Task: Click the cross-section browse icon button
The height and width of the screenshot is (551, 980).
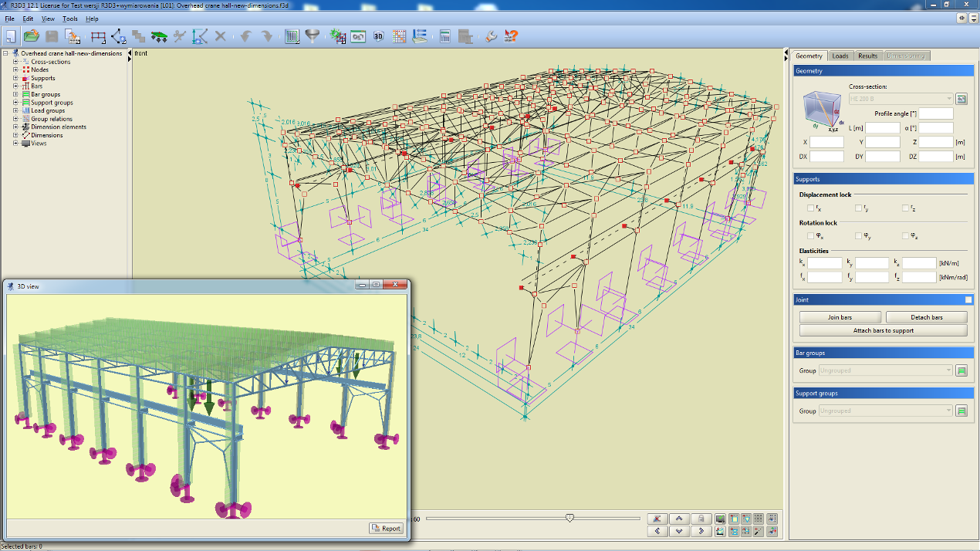Action: 961,99
